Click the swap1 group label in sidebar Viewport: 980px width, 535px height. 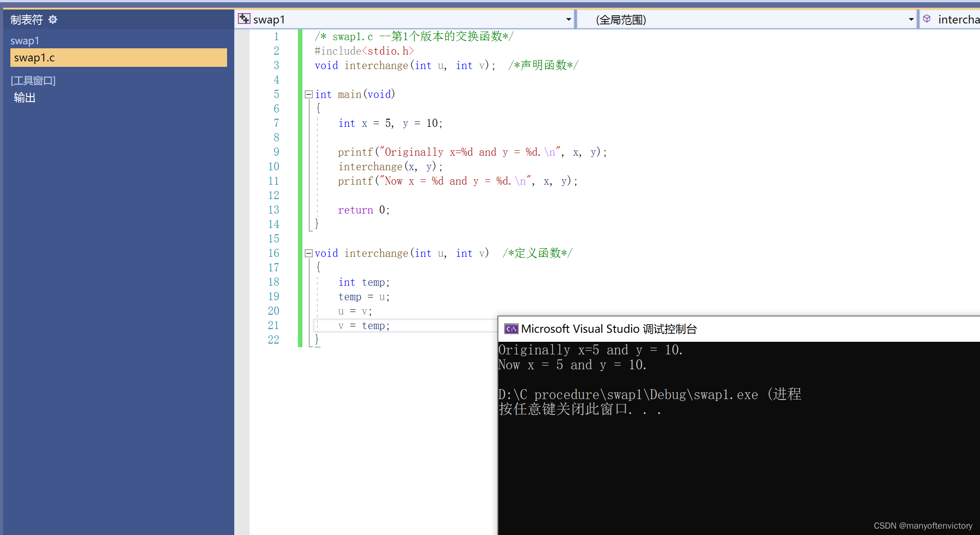point(25,41)
